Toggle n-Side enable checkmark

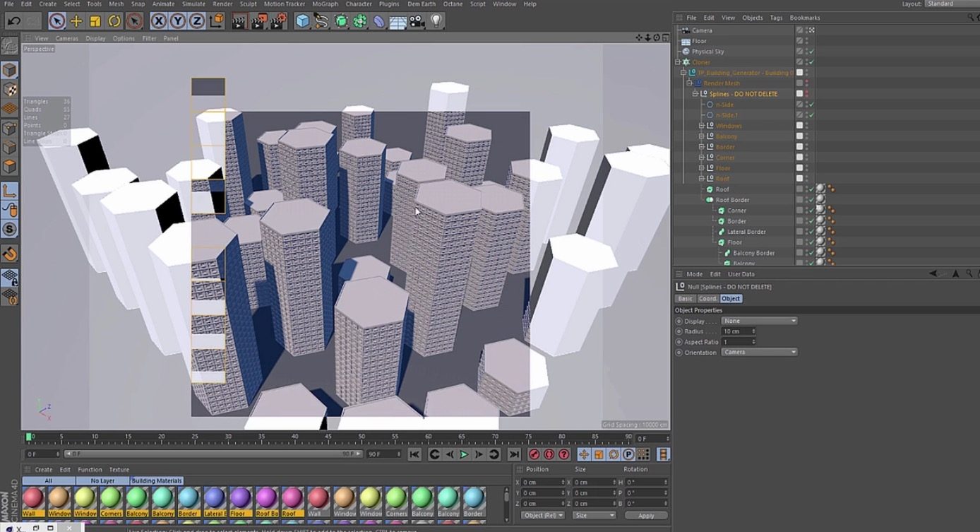(812, 105)
